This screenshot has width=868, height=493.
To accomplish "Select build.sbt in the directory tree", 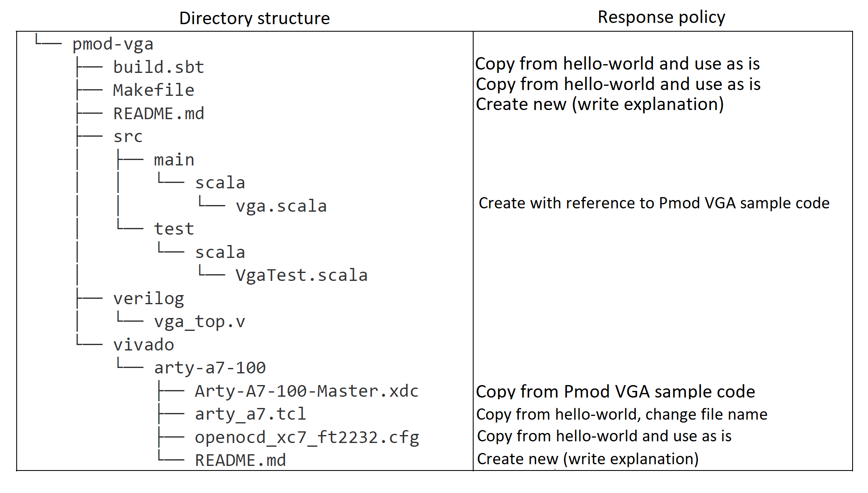I will [158, 67].
